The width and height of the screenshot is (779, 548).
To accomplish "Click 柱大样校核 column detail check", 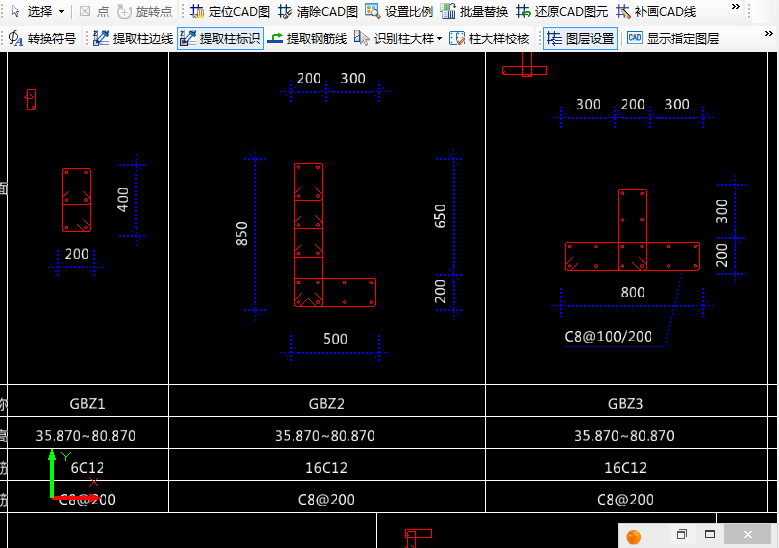I will coord(489,38).
